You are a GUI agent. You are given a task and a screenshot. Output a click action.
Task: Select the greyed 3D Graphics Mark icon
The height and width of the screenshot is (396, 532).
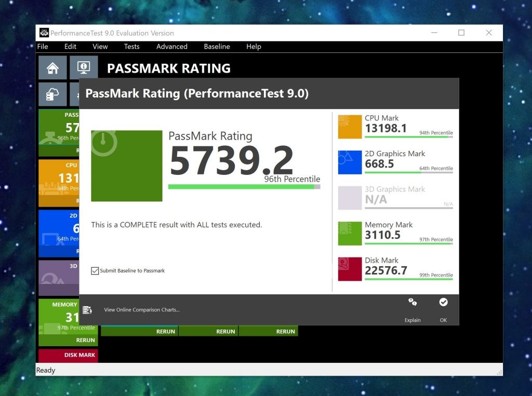click(350, 198)
